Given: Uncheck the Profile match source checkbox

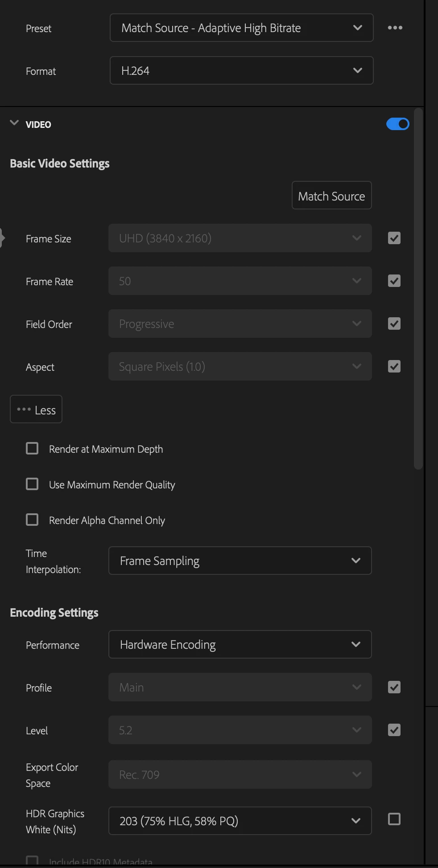Looking at the screenshot, I should (x=394, y=687).
